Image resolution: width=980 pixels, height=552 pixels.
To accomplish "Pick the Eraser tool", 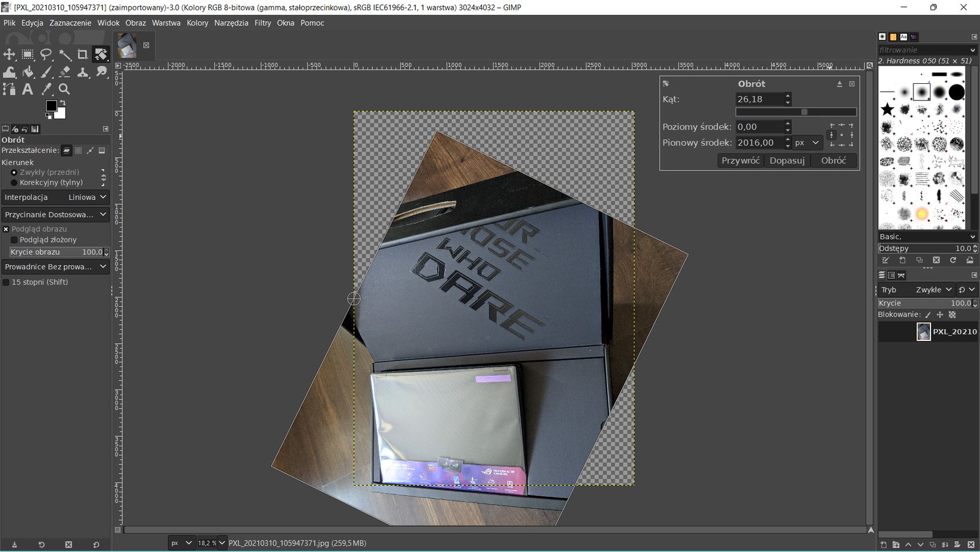I will tap(64, 72).
